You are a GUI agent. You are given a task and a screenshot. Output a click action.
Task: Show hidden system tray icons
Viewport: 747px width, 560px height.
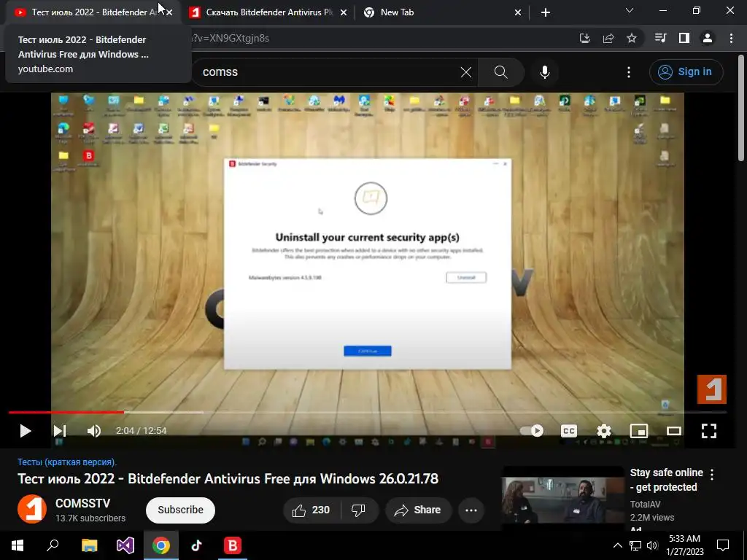pyautogui.click(x=617, y=545)
